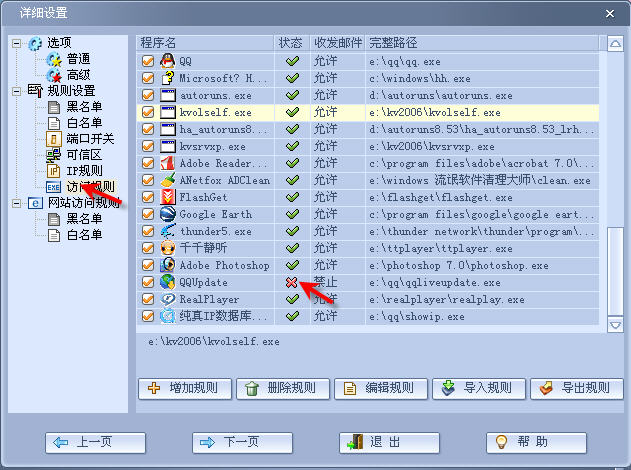Toggle the FlashGet rule checkbox
Viewport: 631px width, 470px height.
click(x=148, y=197)
